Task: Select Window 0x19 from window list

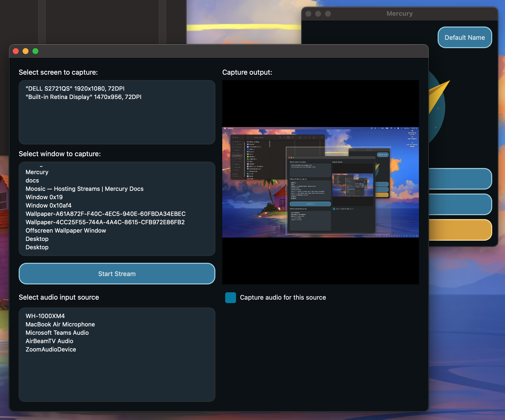Action: pyautogui.click(x=44, y=197)
